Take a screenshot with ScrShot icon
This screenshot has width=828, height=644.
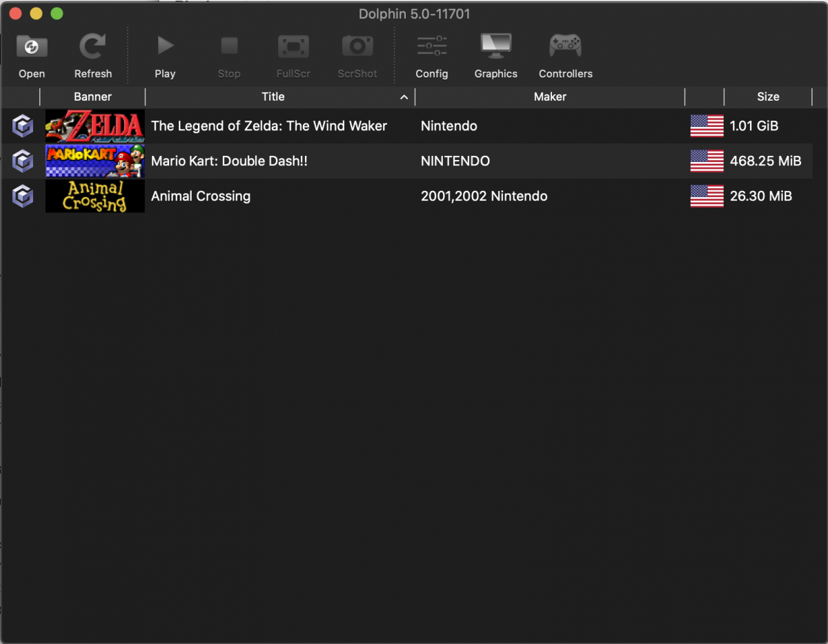pos(357,48)
